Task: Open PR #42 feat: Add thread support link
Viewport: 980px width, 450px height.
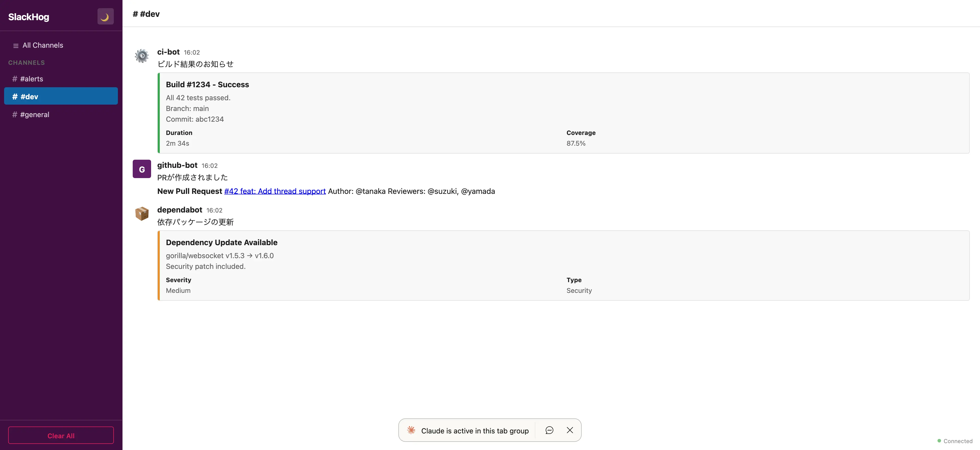Action: coord(275,191)
